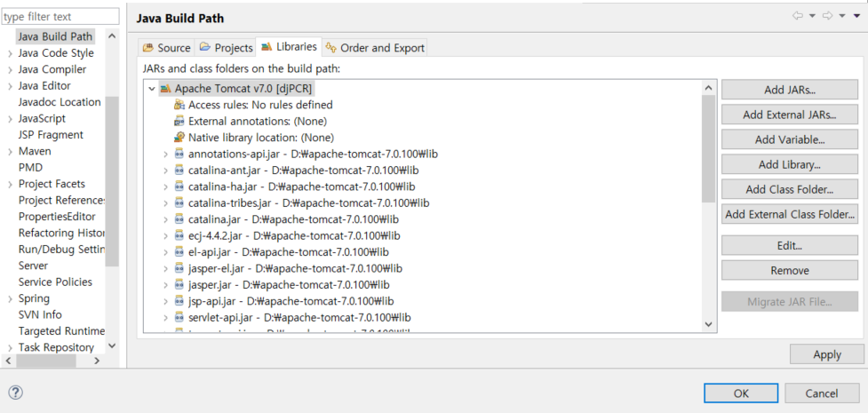This screenshot has height=413, width=868.
Task: Click the Apache Tomcat library icon
Action: click(x=165, y=89)
